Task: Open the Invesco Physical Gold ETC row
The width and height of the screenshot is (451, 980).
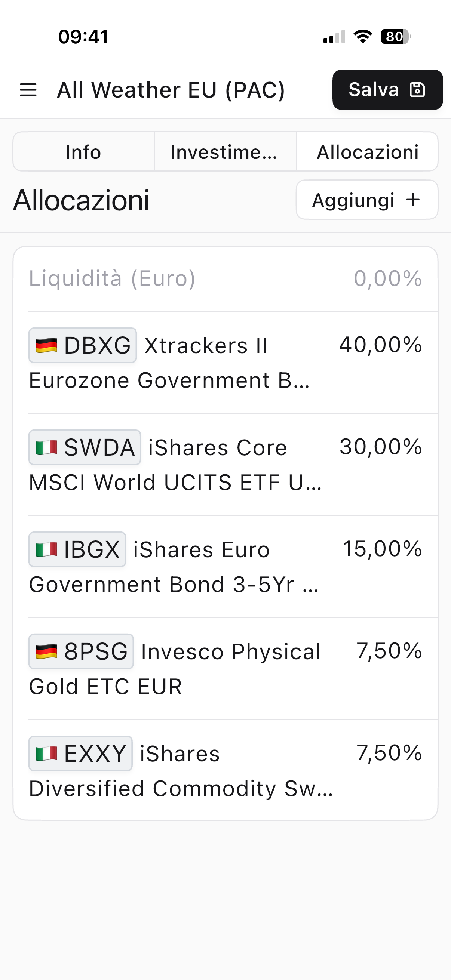Action: pos(175,668)
